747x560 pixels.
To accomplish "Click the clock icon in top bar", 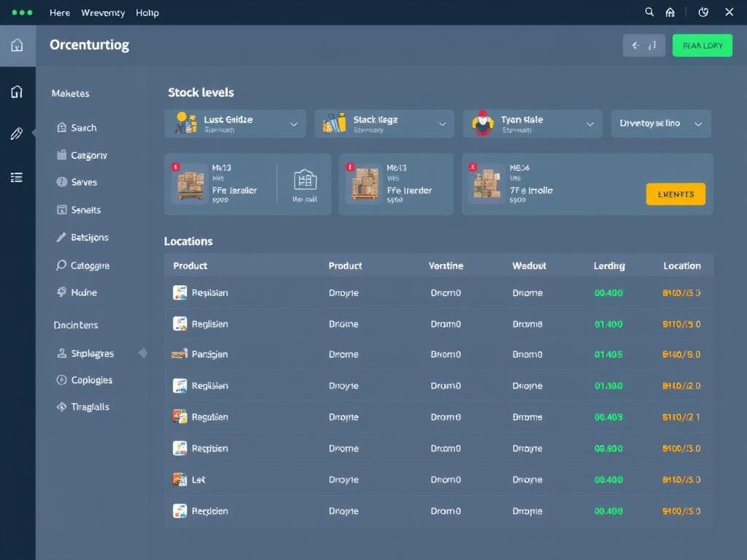I will coord(703,12).
